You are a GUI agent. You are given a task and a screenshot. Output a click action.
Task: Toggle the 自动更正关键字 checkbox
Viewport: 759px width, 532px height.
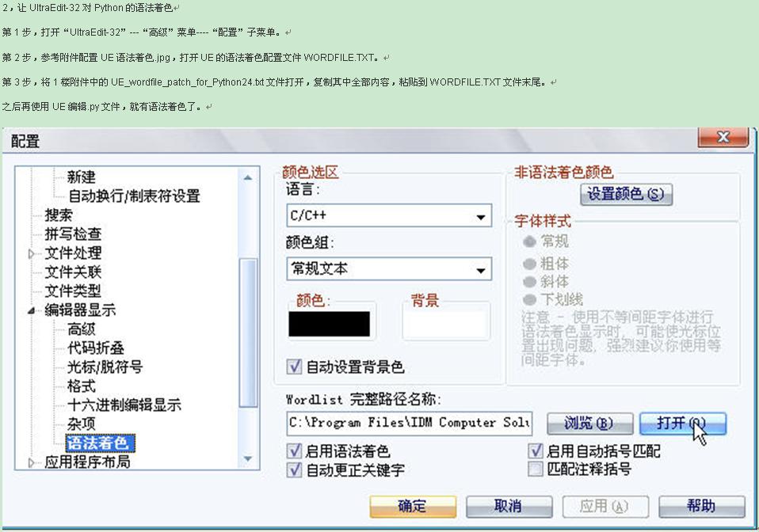click(x=295, y=469)
